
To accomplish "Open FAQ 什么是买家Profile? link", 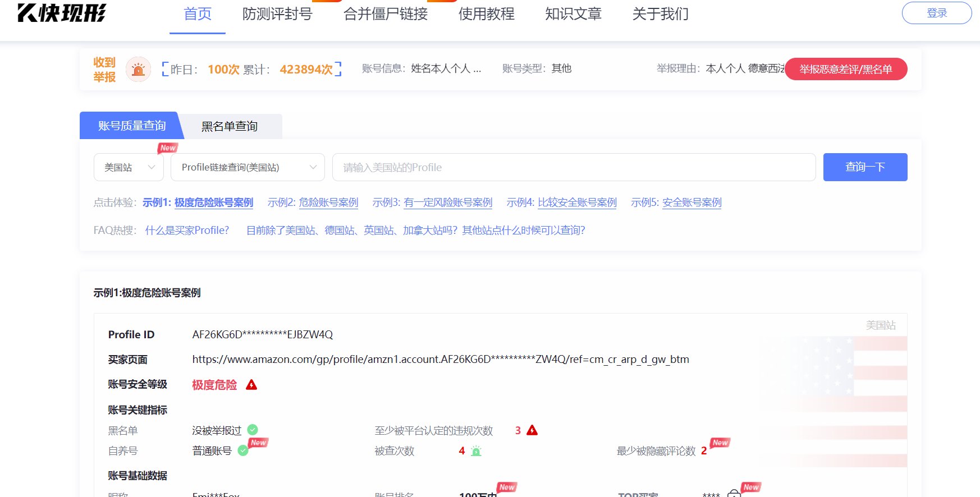I will point(187,231).
